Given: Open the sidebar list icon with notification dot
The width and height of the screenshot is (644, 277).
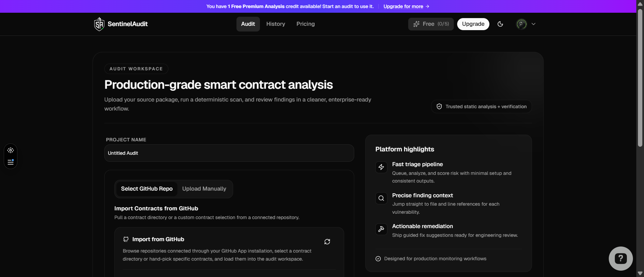Looking at the screenshot, I should (10, 162).
